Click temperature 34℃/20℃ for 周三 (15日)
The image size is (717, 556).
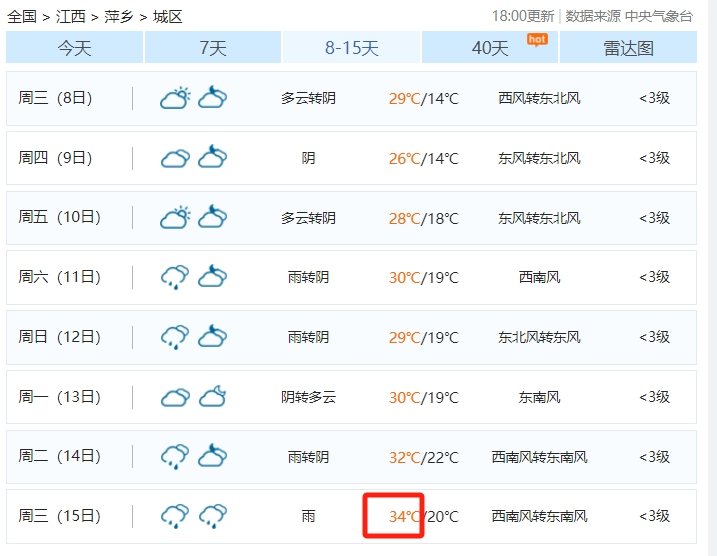pyautogui.click(x=423, y=517)
